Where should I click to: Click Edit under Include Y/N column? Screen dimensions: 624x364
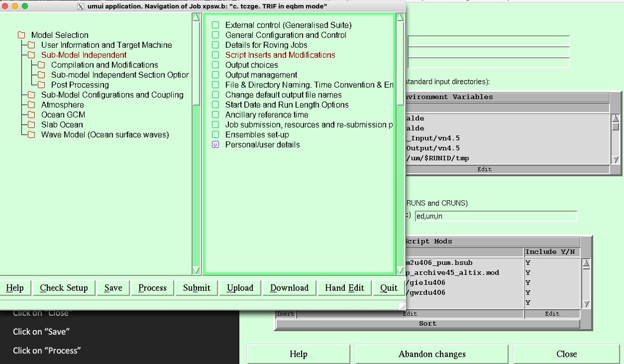[x=552, y=314]
